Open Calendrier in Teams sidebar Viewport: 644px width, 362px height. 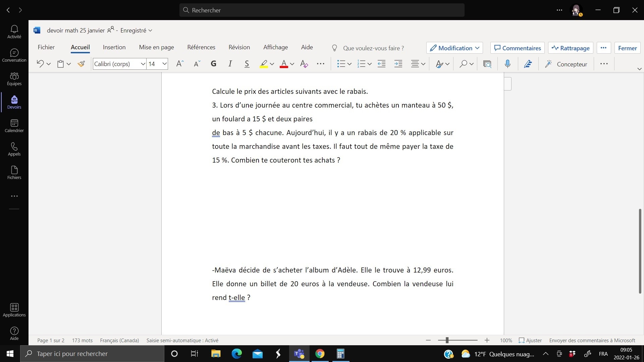[x=14, y=126]
